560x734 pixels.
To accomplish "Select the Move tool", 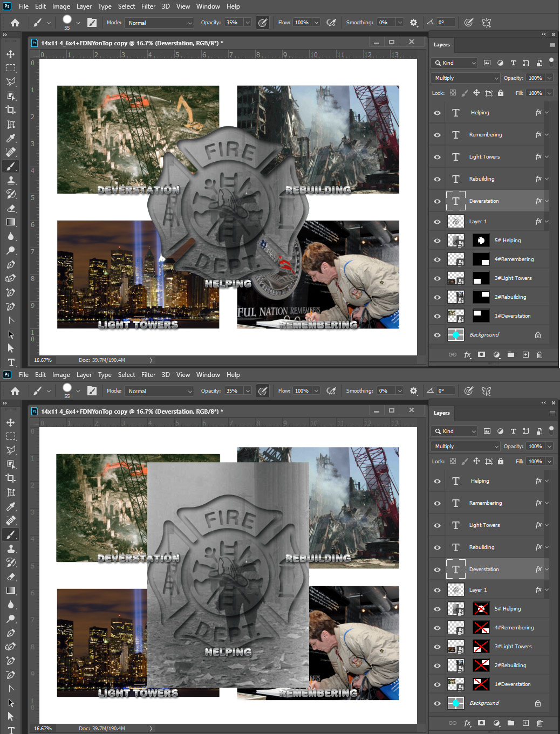I will pos(11,54).
